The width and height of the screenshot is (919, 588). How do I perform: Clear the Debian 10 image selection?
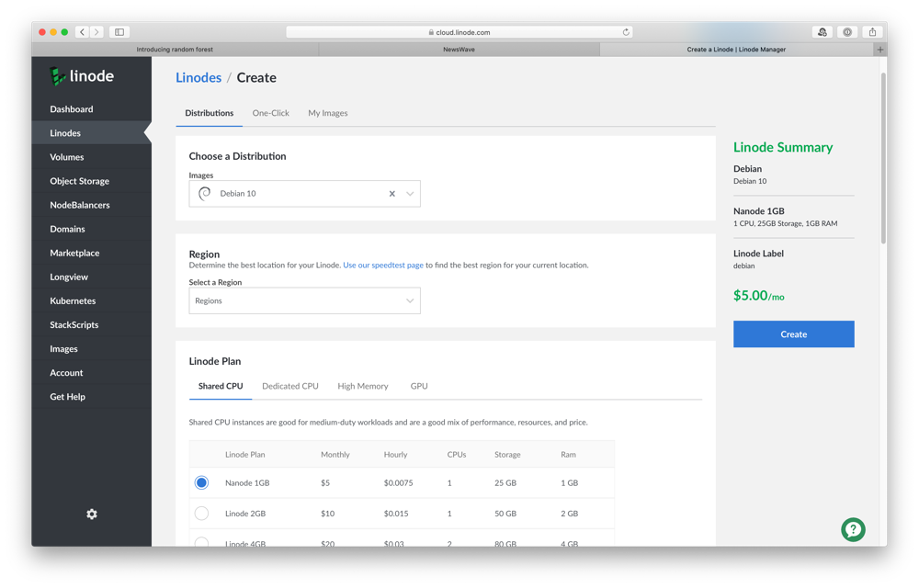[392, 194]
